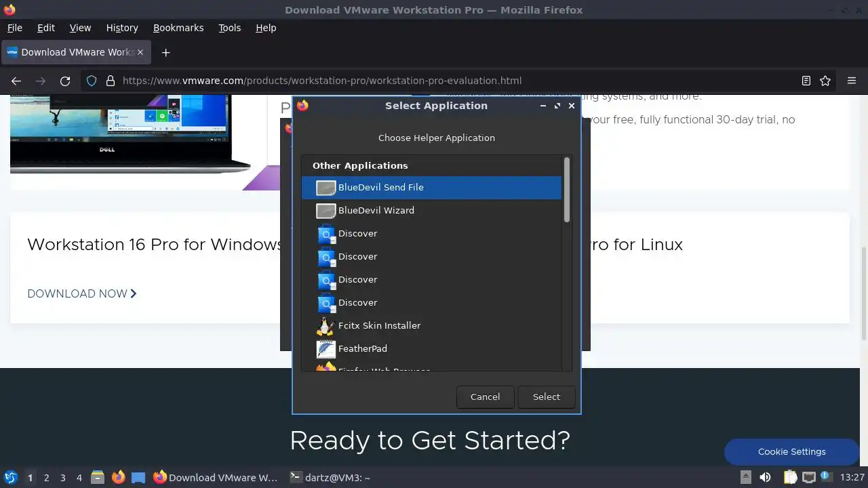Open the Tools menu
Screen dimensions: 868x488
pos(230,28)
